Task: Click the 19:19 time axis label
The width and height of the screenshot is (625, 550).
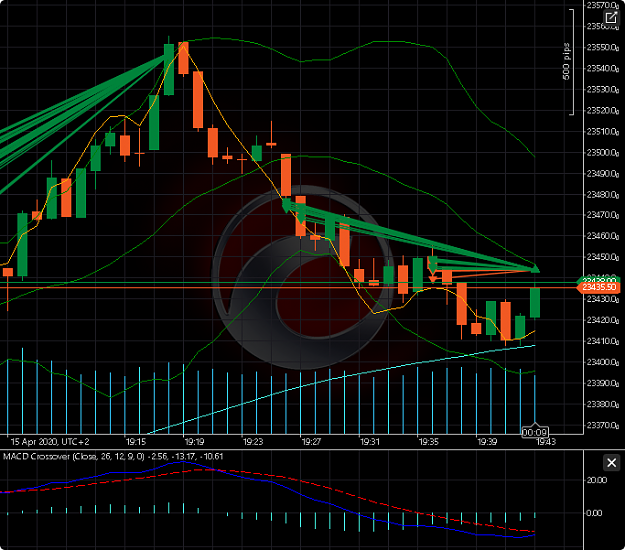Action: click(x=194, y=442)
